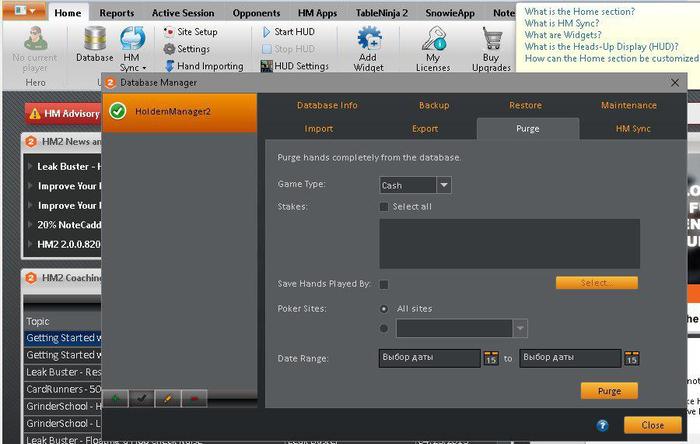
Task: Switch to the Reports ribbon tab
Action: [117, 13]
